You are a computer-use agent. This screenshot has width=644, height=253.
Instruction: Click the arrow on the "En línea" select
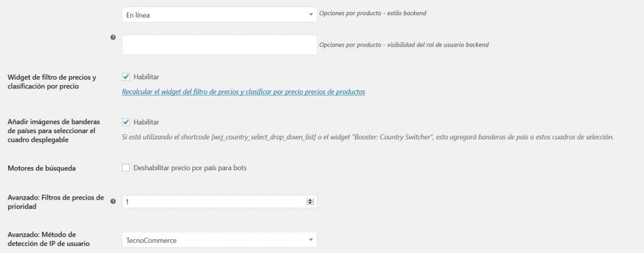311,14
